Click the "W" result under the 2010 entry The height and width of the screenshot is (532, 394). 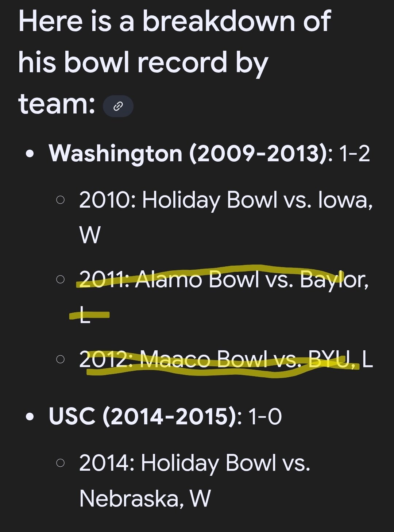tap(89, 235)
